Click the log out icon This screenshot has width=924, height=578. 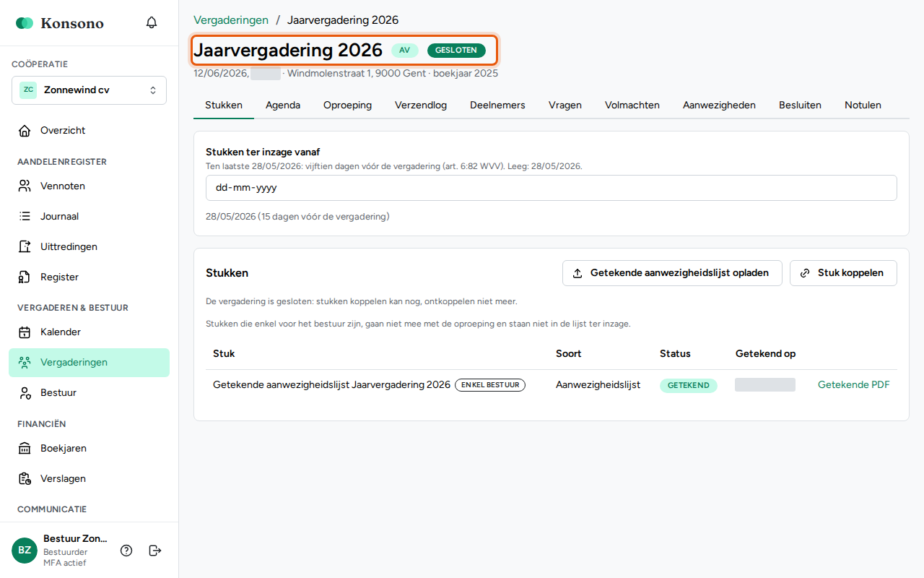click(154, 551)
